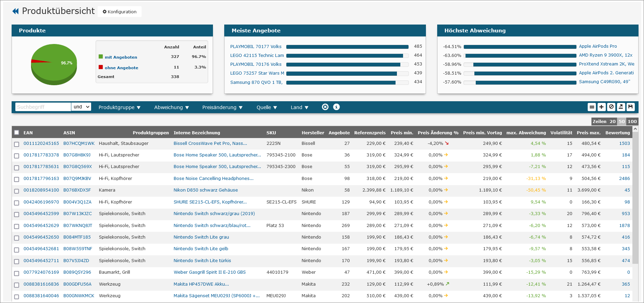Click the prohibition circle icon in toolbar

611,107
